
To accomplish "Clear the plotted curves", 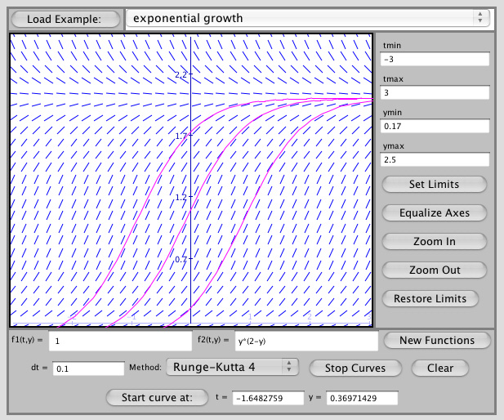I will 440,368.
